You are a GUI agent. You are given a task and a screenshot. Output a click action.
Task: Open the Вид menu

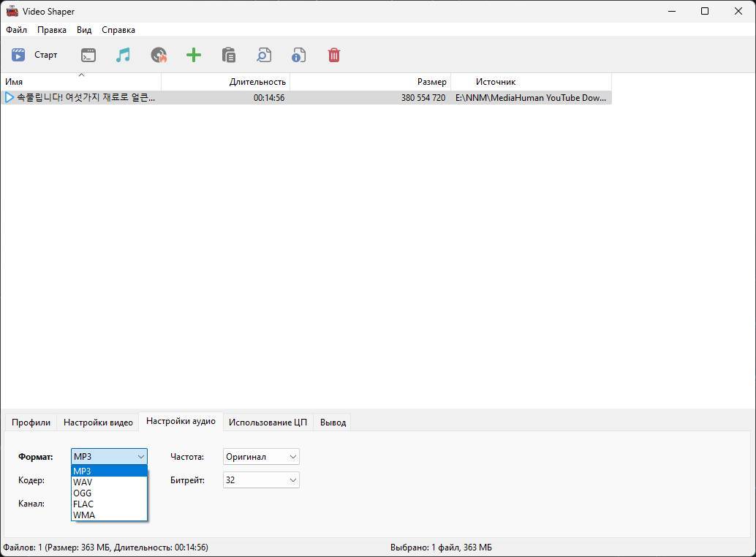click(84, 30)
